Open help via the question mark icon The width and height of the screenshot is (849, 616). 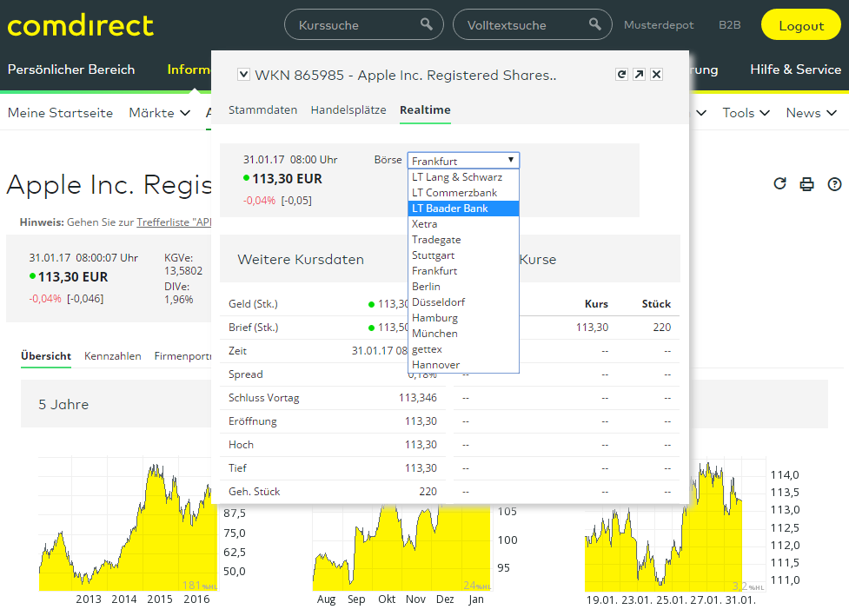point(834,183)
